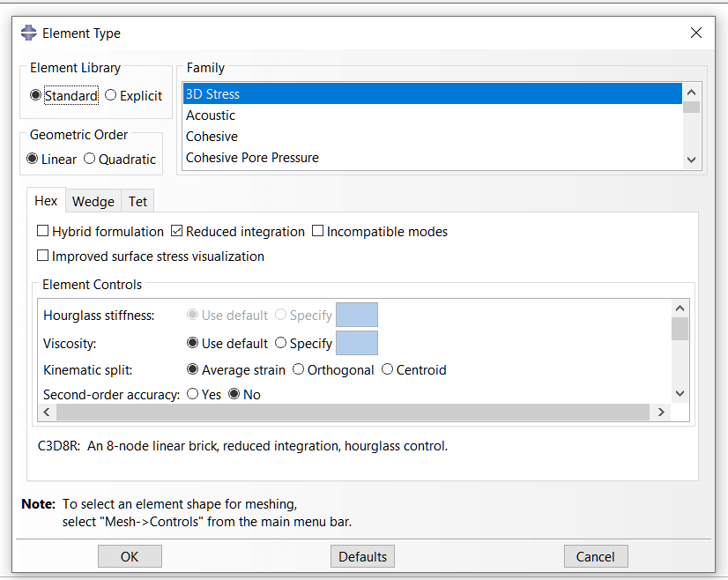Set Kinematic split to Orthogonal
728x580 pixels.
tap(299, 369)
